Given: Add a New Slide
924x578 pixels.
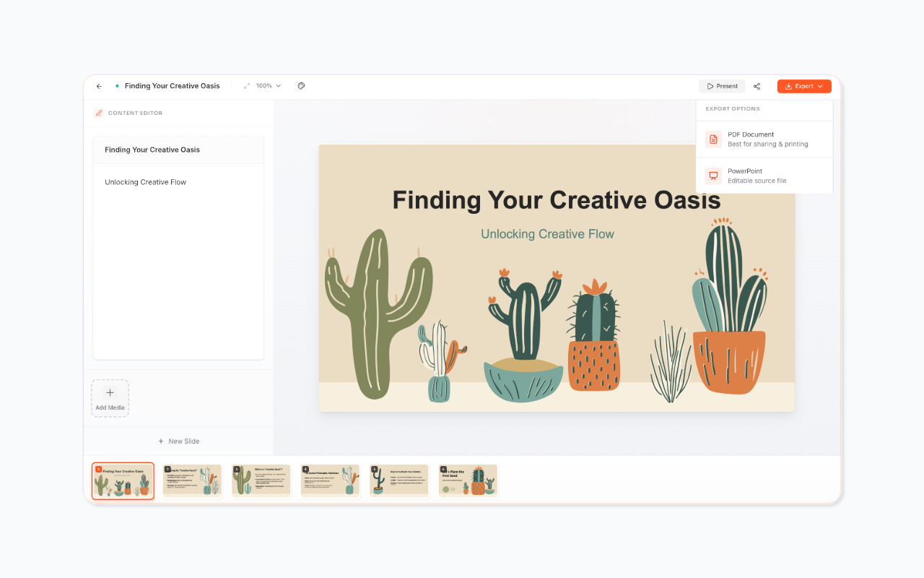Looking at the screenshot, I should [x=178, y=441].
